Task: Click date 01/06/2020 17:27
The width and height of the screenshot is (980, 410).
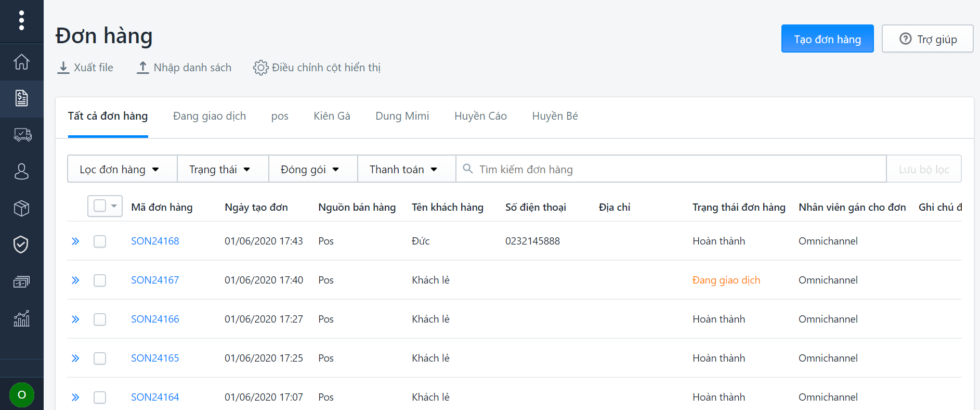Action: (x=264, y=319)
